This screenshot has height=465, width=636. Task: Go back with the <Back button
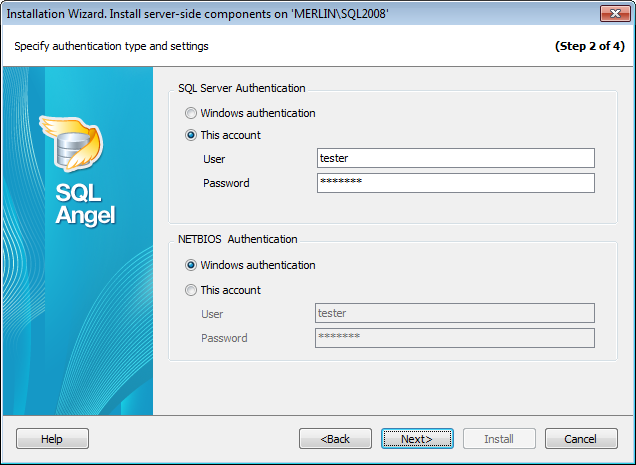[x=335, y=439]
